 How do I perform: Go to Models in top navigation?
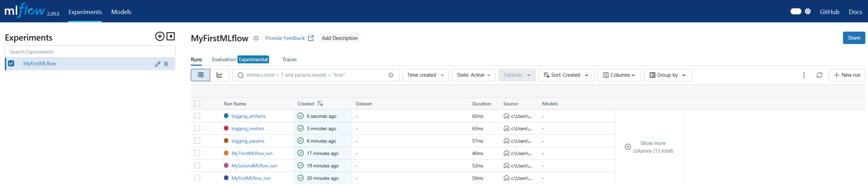[121, 12]
